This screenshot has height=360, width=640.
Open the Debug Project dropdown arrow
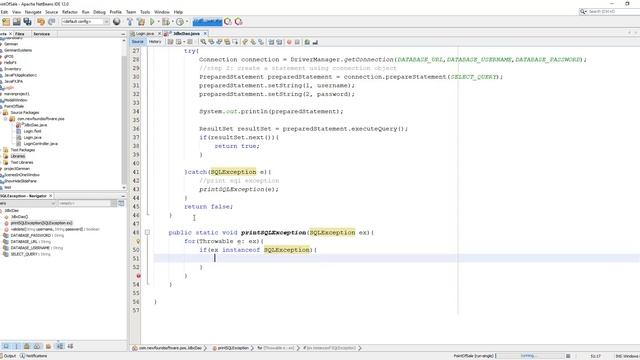pos(172,22)
